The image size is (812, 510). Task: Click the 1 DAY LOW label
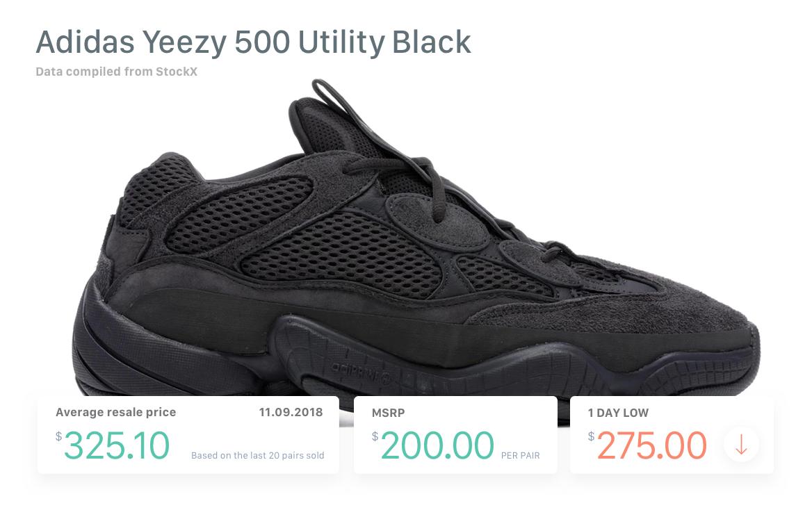pos(618,413)
